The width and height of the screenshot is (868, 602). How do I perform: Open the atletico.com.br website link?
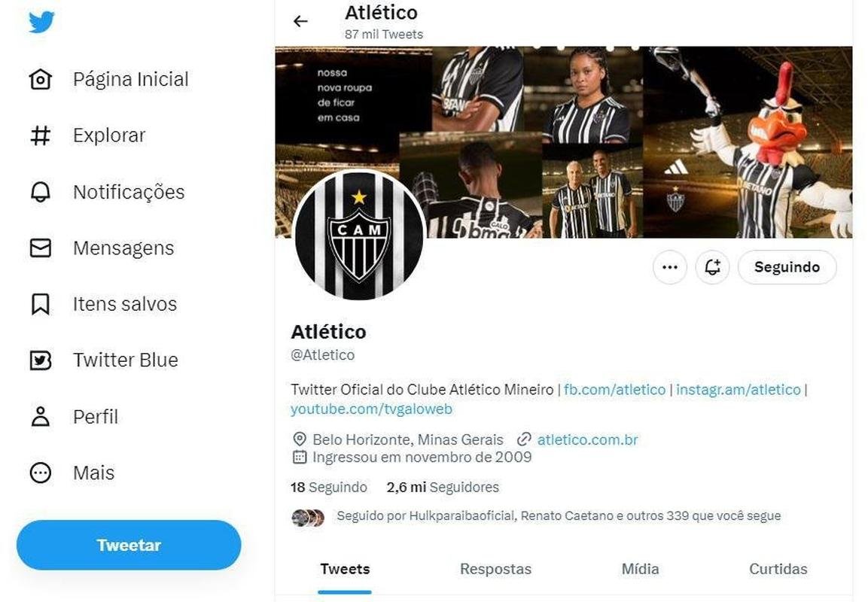coord(587,439)
